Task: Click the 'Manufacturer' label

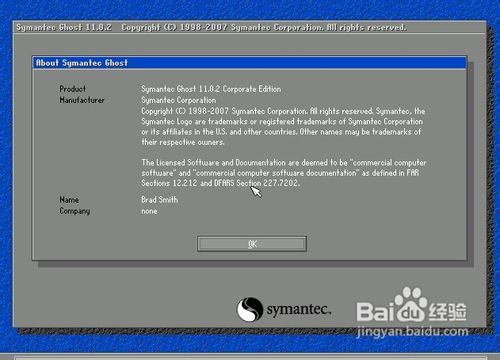Action: (82, 100)
